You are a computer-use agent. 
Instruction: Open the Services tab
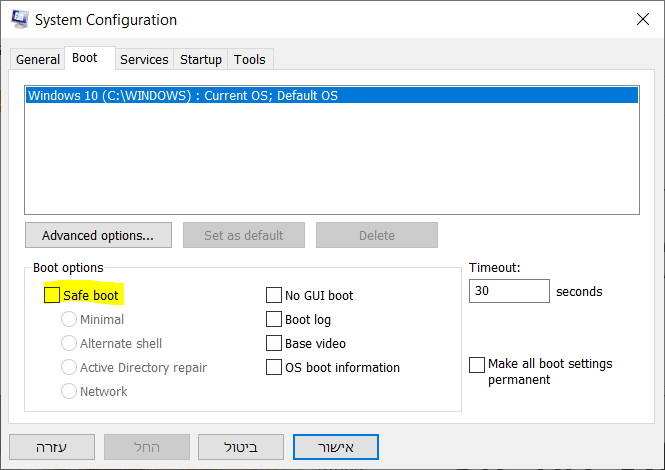point(144,60)
